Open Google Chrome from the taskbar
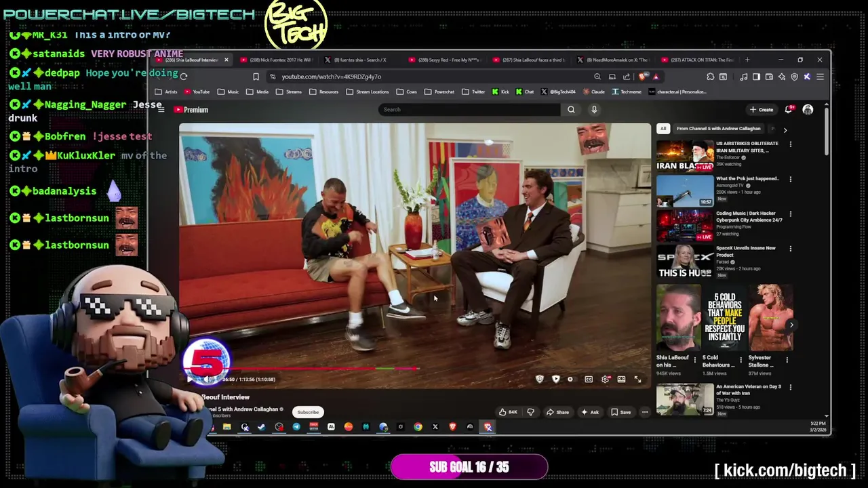 tap(418, 427)
